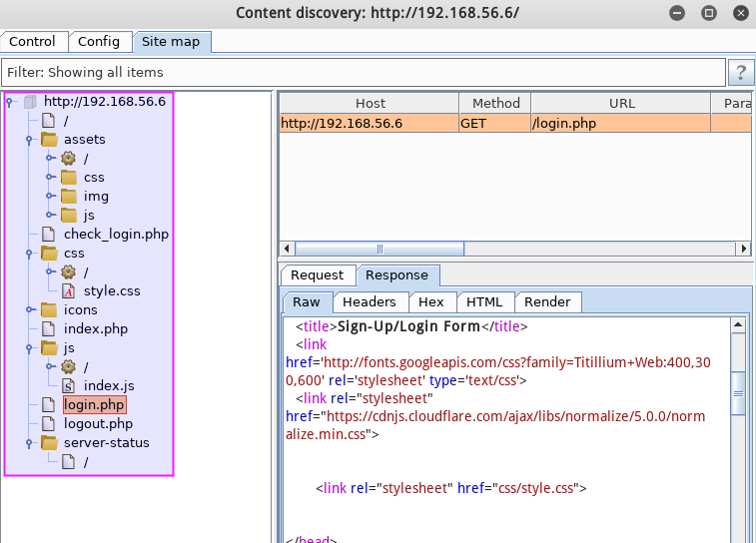Select the Site map tab

tap(172, 42)
